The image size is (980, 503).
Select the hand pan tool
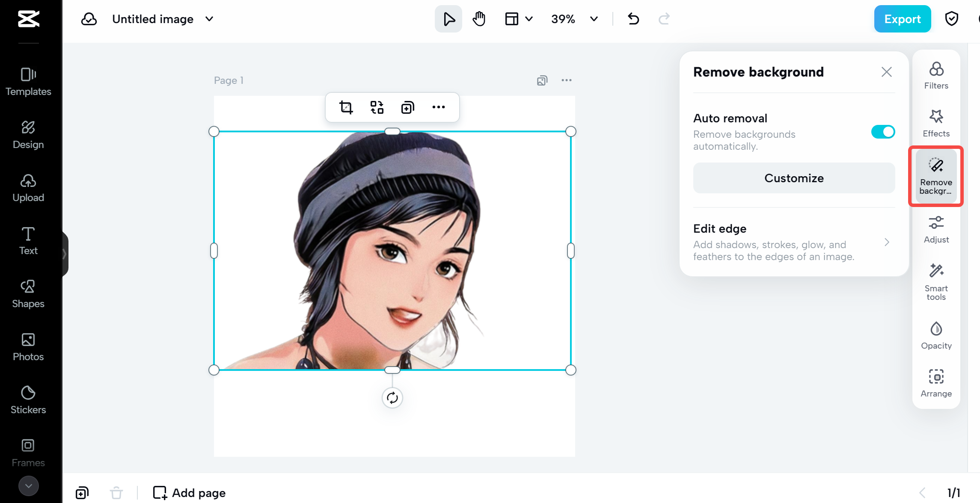(x=479, y=19)
